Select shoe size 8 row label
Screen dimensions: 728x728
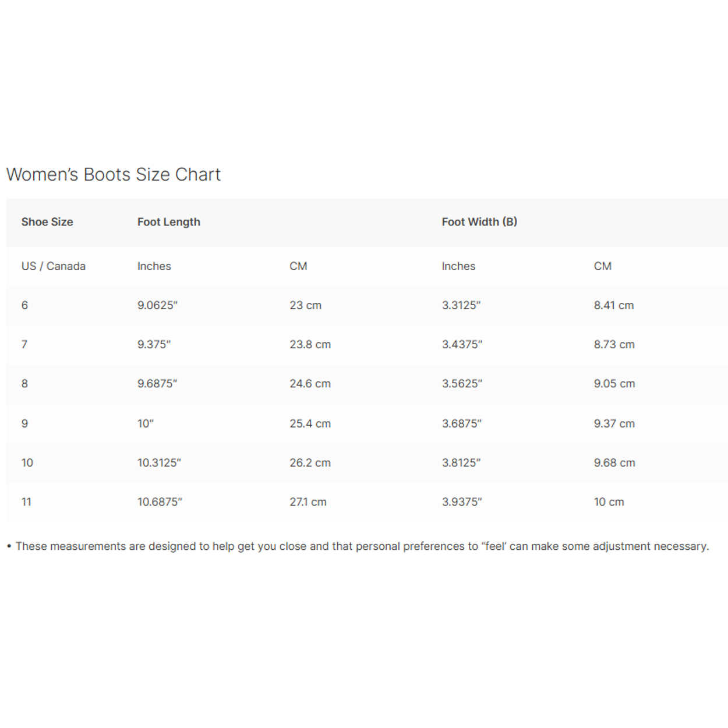[24, 384]
